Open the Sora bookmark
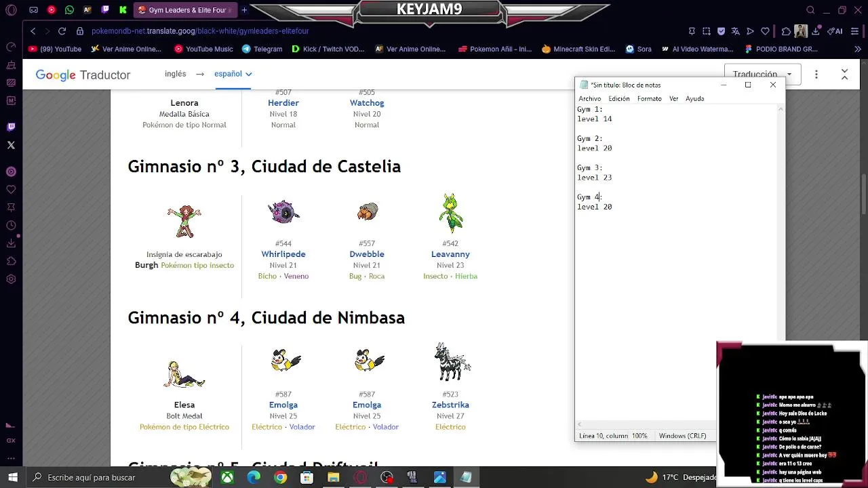The image size is (868, 488). point(638,49)
